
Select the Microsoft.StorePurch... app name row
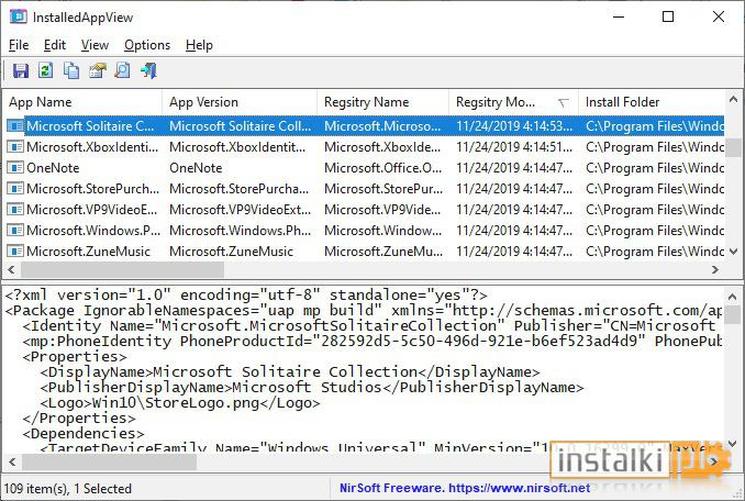[93, 189]
